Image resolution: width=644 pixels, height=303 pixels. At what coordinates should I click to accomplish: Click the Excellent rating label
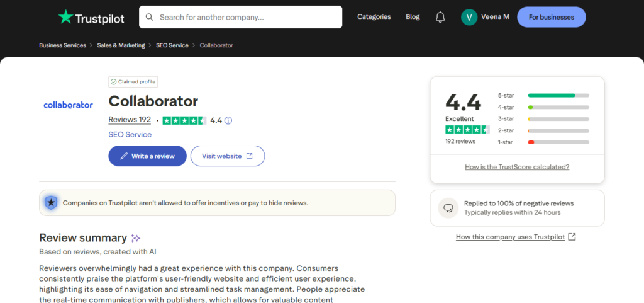click(x=459, y=119)
